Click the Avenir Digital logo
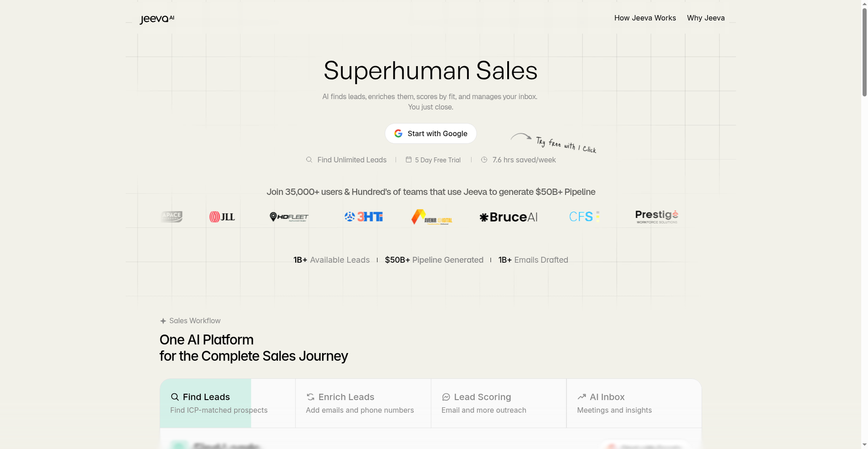Screen dimensions: 868x449 coord(432,217)
